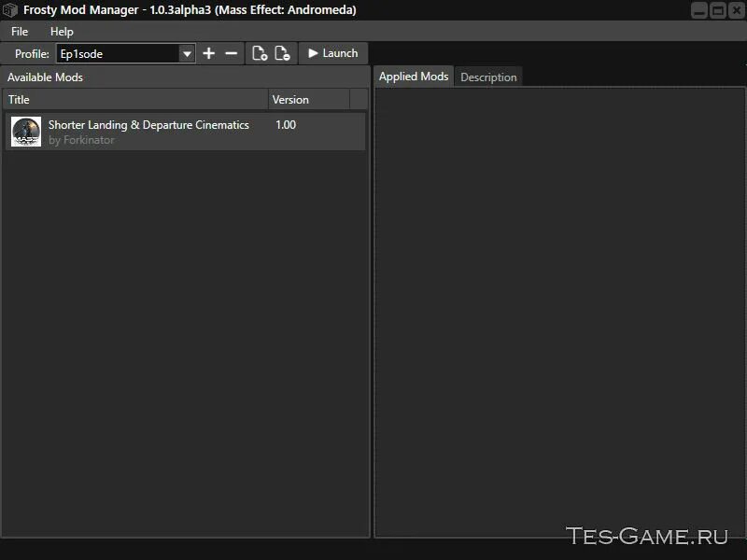
Task: Click the remove mod file icon
Action: pos(282,53)
